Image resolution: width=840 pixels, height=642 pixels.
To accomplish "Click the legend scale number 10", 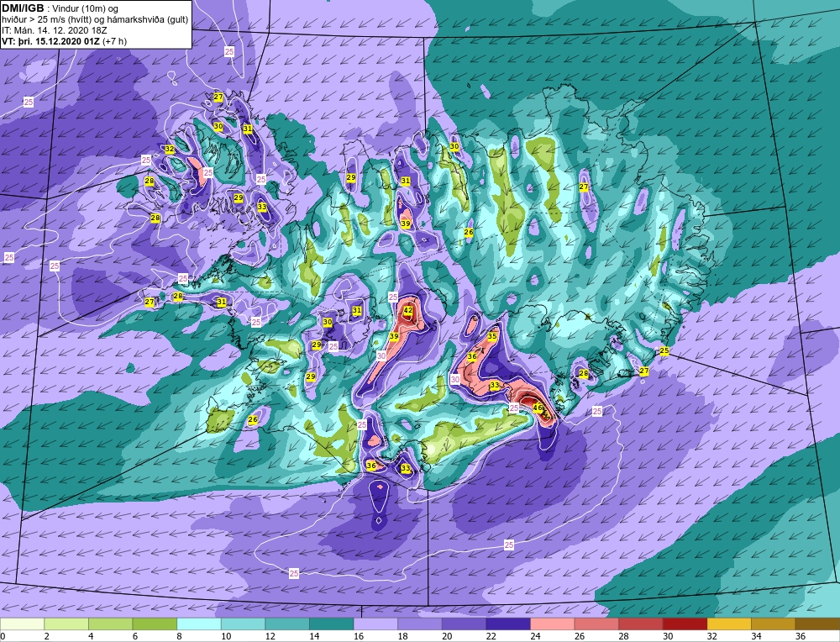I will (225, 636).
